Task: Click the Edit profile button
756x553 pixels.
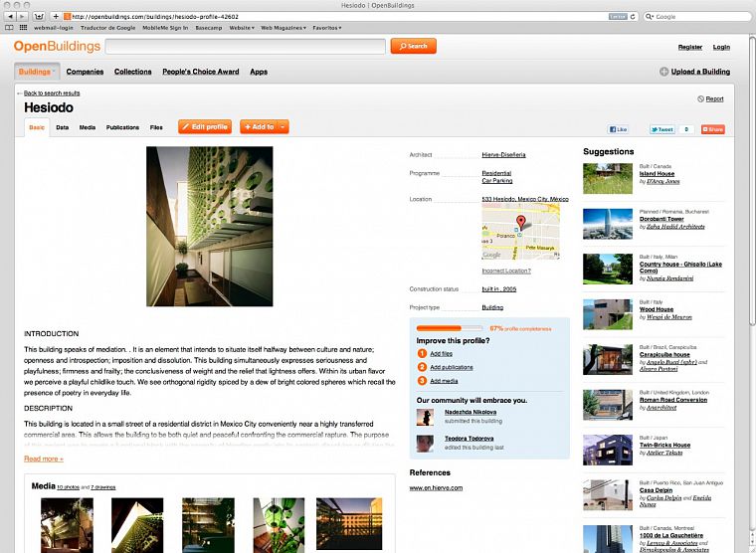Action: (205, 126)
